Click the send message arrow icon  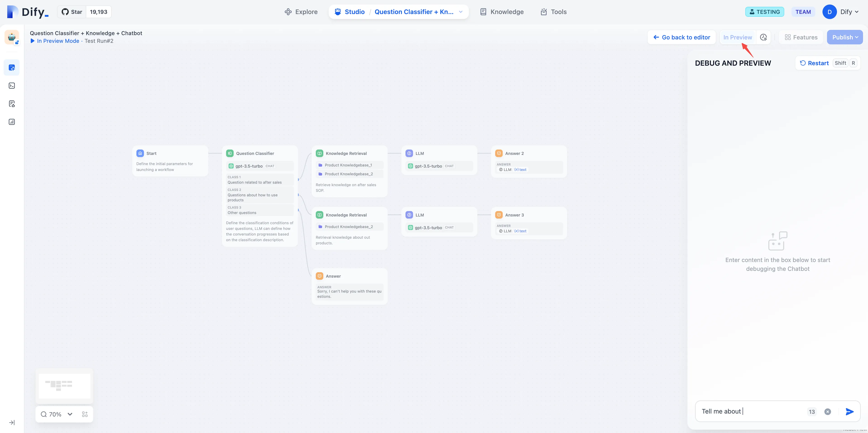pos(849,411)
